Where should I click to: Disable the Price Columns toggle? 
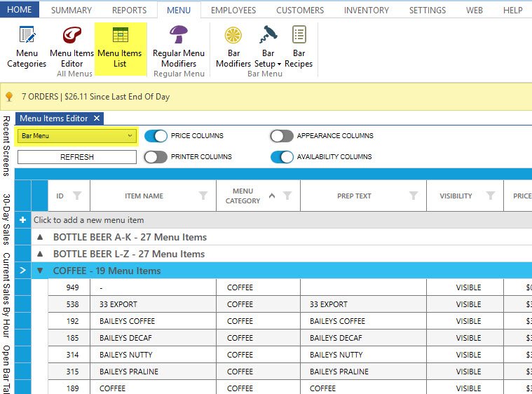coord(156,136)
